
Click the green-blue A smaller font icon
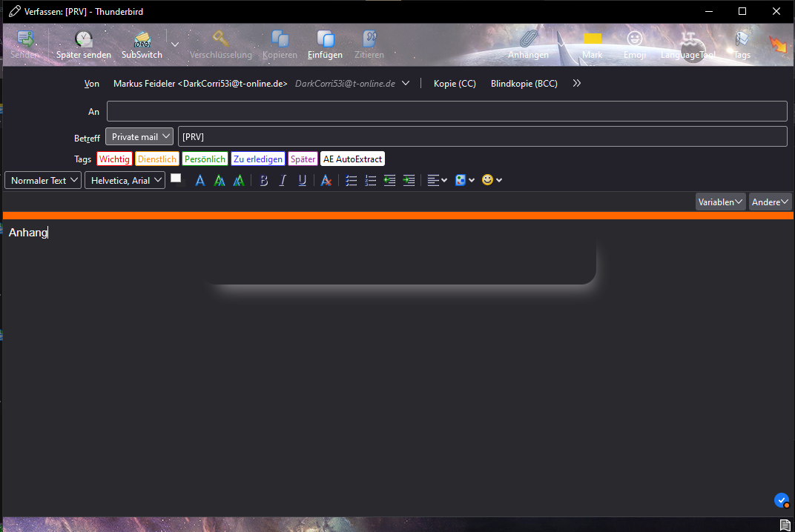[219, 180]
